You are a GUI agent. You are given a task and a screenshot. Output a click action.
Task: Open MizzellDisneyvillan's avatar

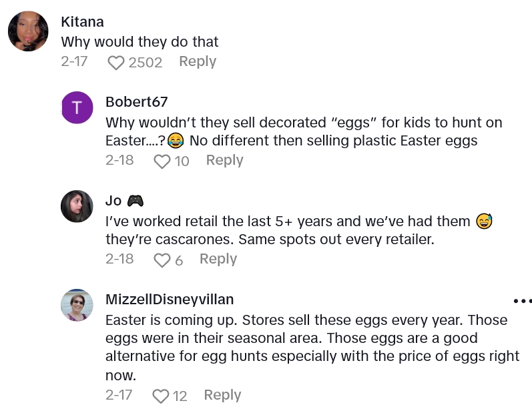pos(77,305)
